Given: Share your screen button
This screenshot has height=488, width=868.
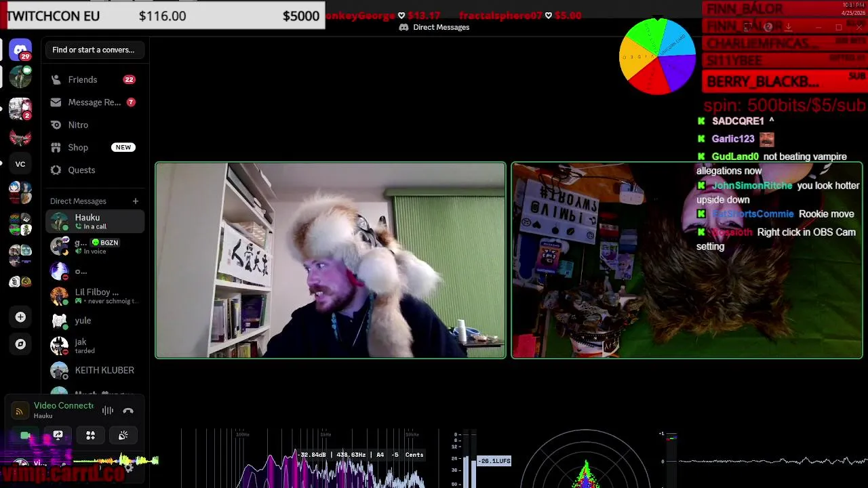Looking at the screenshot, I should tap(58, 435).
